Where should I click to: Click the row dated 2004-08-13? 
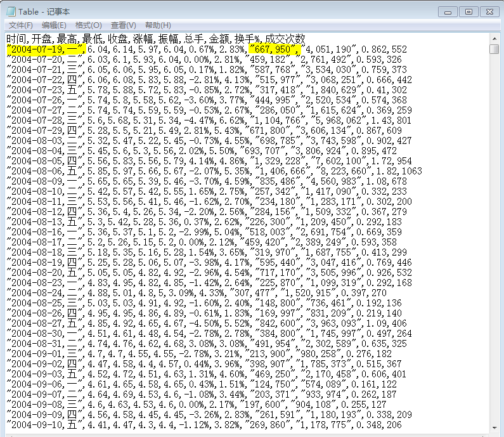click(x=204, y=222)
